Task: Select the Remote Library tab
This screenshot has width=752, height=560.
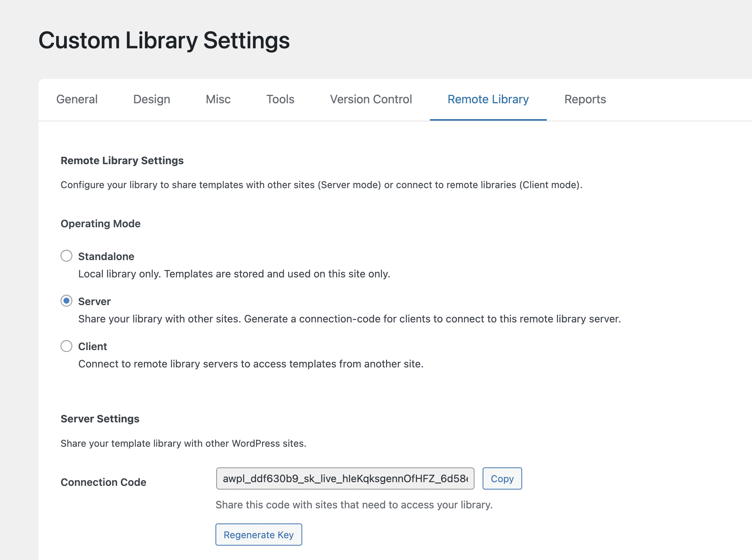Action: click(x=488, y=99)
